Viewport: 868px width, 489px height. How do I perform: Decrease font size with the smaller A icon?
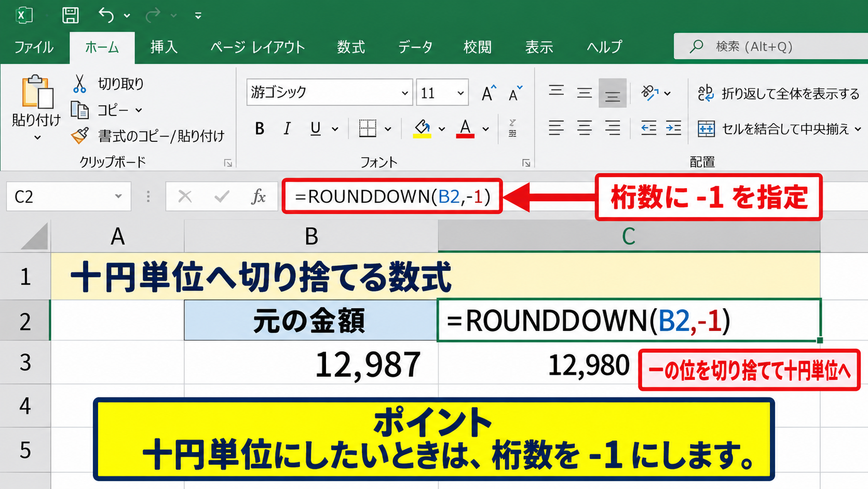click(516, 93)
